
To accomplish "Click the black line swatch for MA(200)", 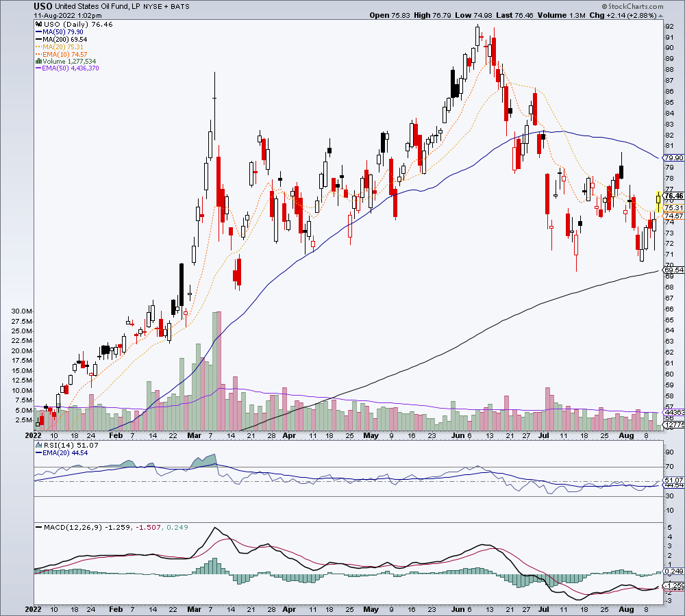I will [x=39, y=39].
